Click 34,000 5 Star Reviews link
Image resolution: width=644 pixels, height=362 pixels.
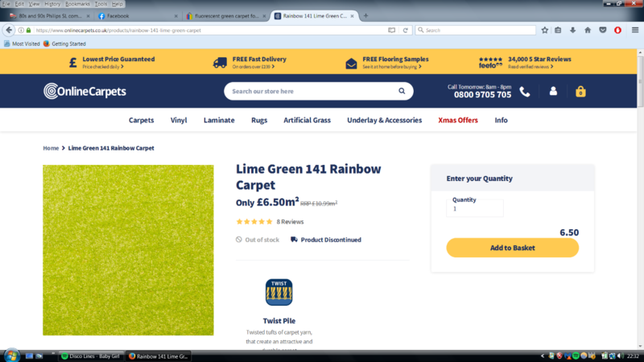(539, 59)
